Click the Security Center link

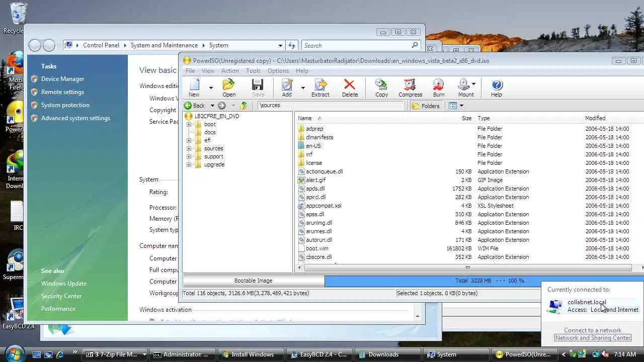tap(61, 296)
